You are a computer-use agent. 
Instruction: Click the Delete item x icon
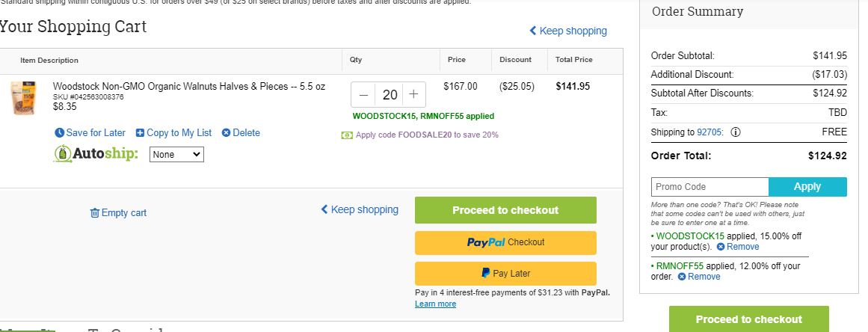[226, 133]
